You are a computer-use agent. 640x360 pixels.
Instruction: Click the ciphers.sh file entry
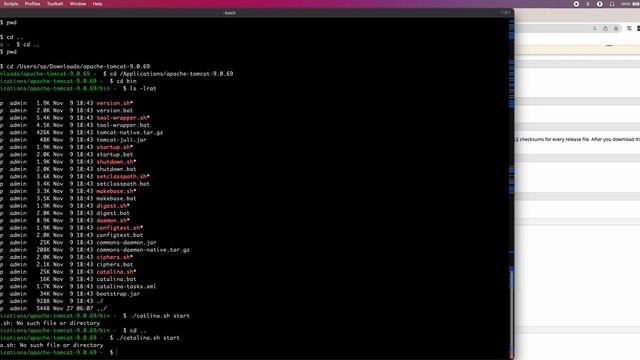coord(115,257)
